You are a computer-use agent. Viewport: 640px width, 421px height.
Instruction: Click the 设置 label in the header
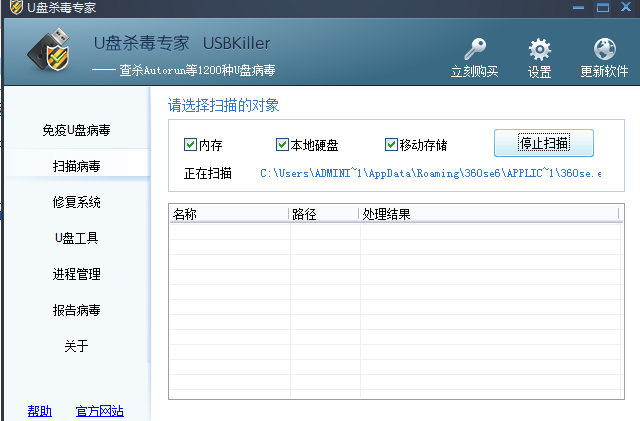(540, 72)
